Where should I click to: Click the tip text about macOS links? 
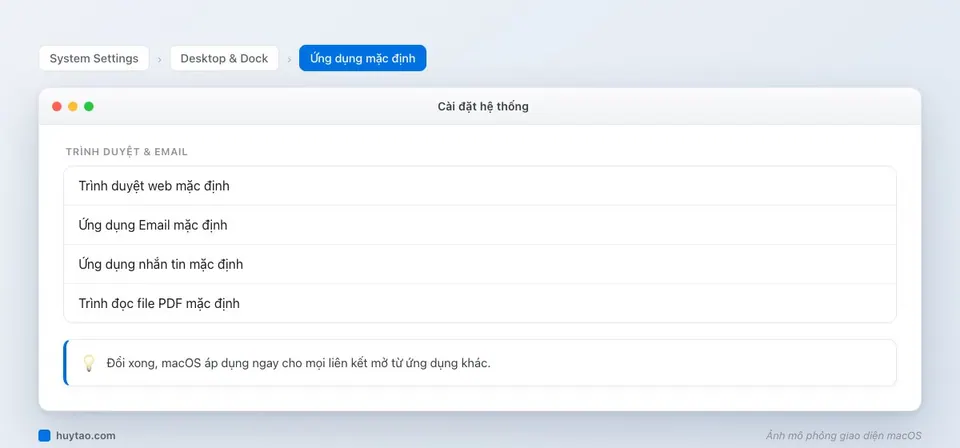click(x=298, y=363)
